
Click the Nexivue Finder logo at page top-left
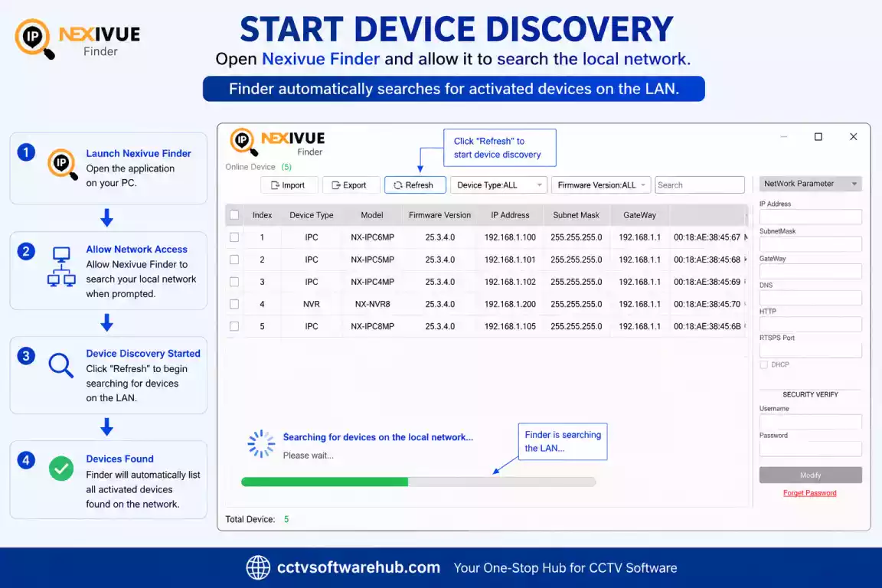77,38
